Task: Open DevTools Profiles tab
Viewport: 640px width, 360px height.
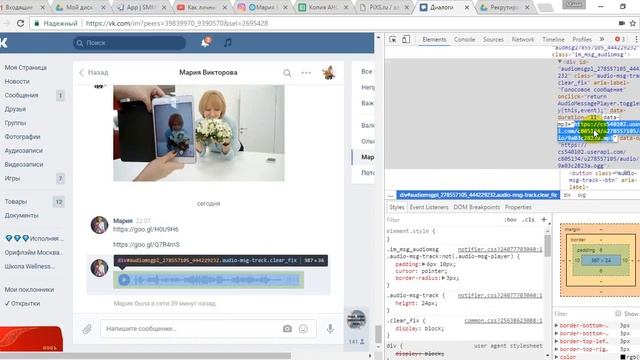Action: [x=582, y=40]
